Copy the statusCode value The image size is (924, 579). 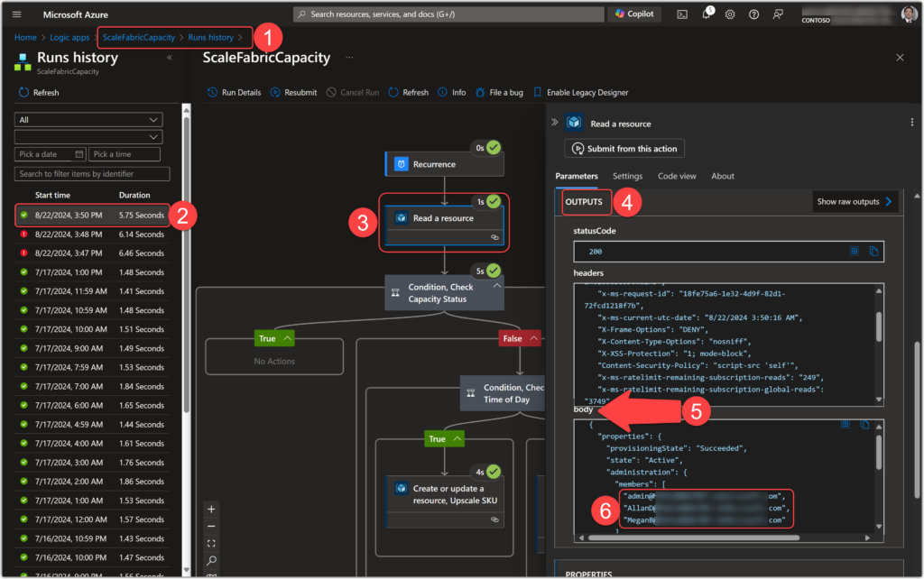873,252
